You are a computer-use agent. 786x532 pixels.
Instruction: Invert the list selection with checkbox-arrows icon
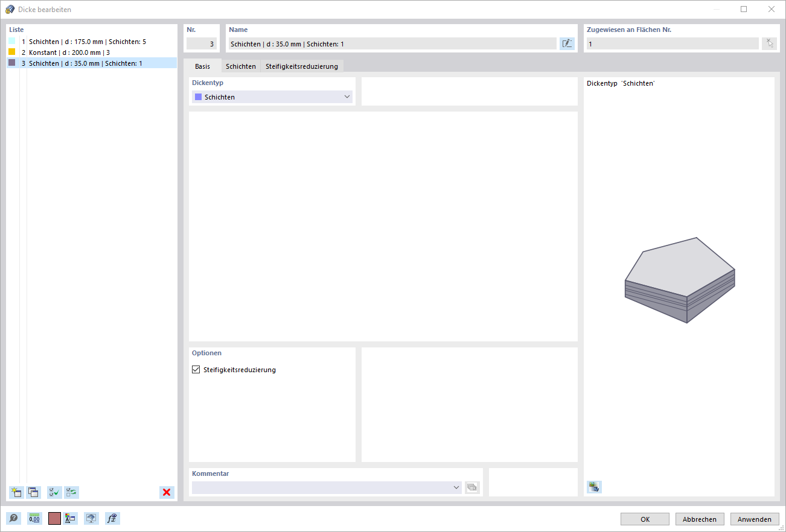(x=71, y=492)
